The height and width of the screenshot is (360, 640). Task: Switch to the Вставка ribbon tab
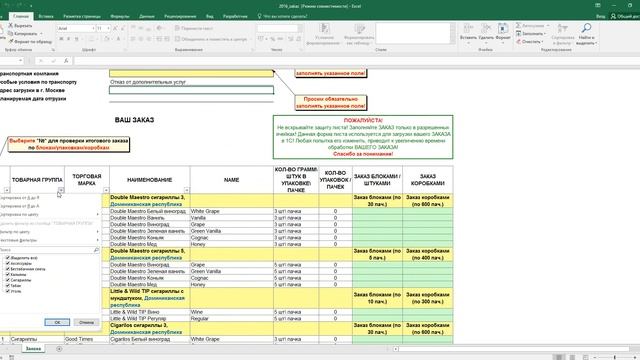coord(46,16)
